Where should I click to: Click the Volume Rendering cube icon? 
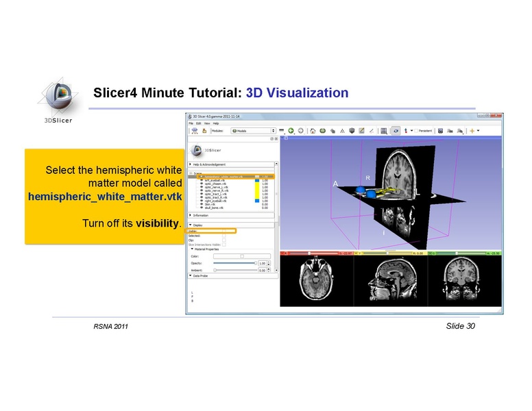[352, 131]
